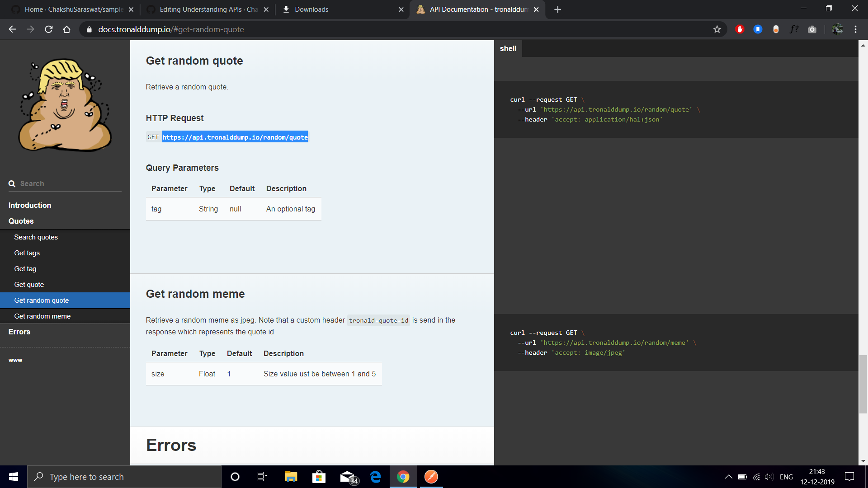The image size is (868, 488).
Task: Open Postman from the taskbar
Action: 431,477
